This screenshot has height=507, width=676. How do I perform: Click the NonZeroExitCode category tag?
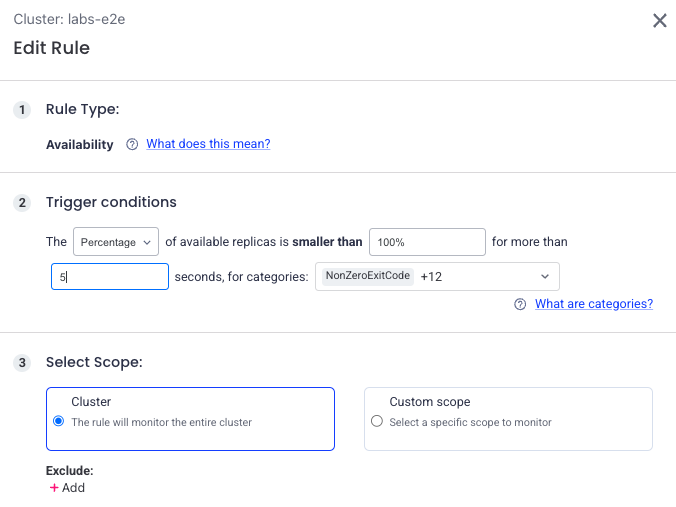[368, 276]
